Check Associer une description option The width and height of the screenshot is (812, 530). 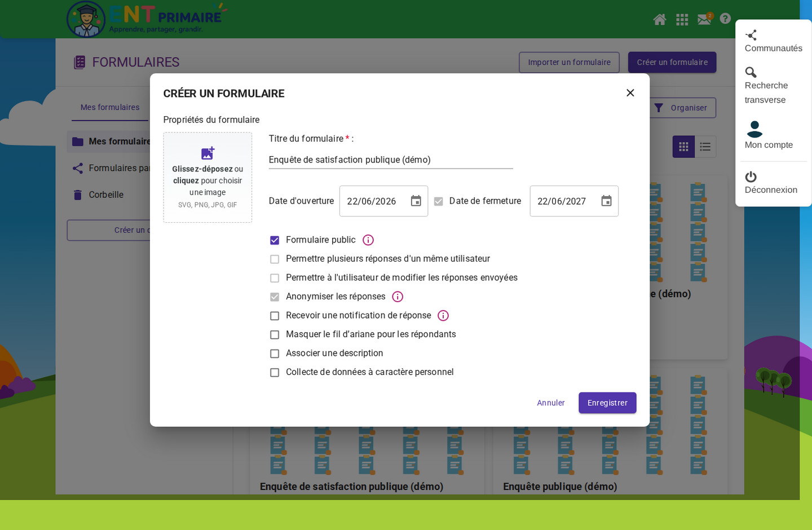[275, 354]
